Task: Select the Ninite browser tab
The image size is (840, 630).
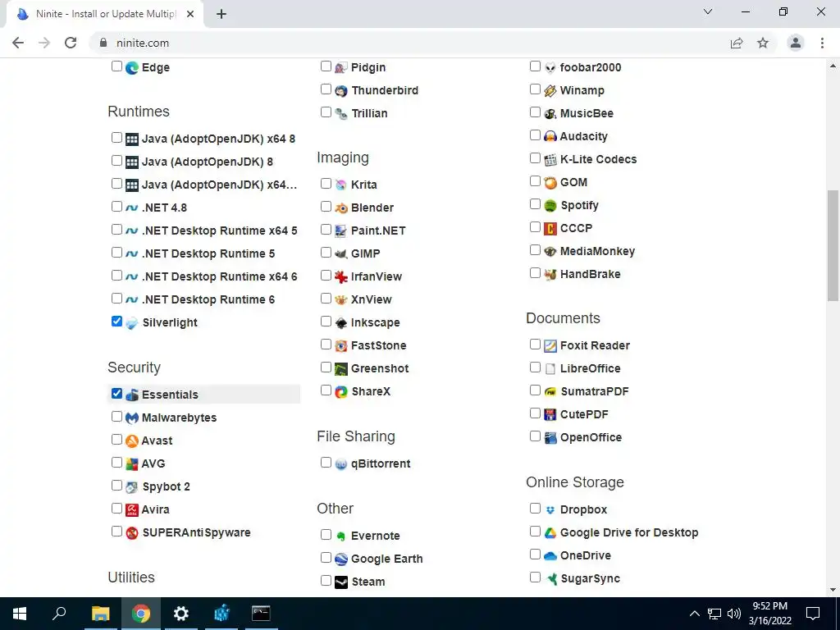Action: tap(105, 14)
